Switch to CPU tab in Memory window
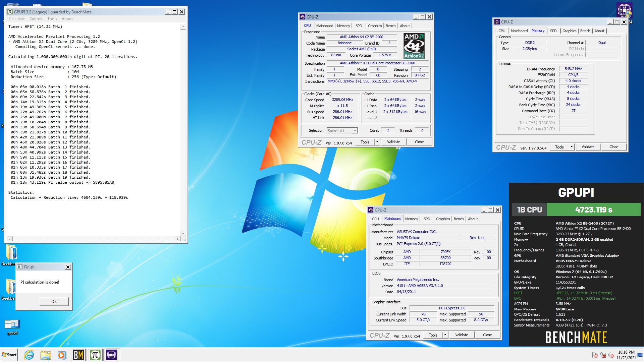This screenshot has height=362, width=644. tap(502, 31)
